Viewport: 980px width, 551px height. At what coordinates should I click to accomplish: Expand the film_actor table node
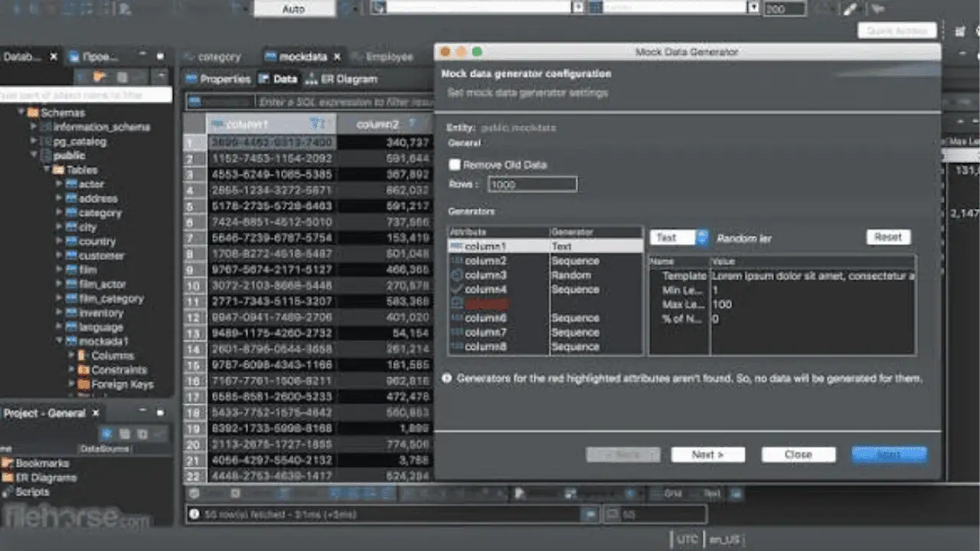pyautogui.click(x=59, y=284)
